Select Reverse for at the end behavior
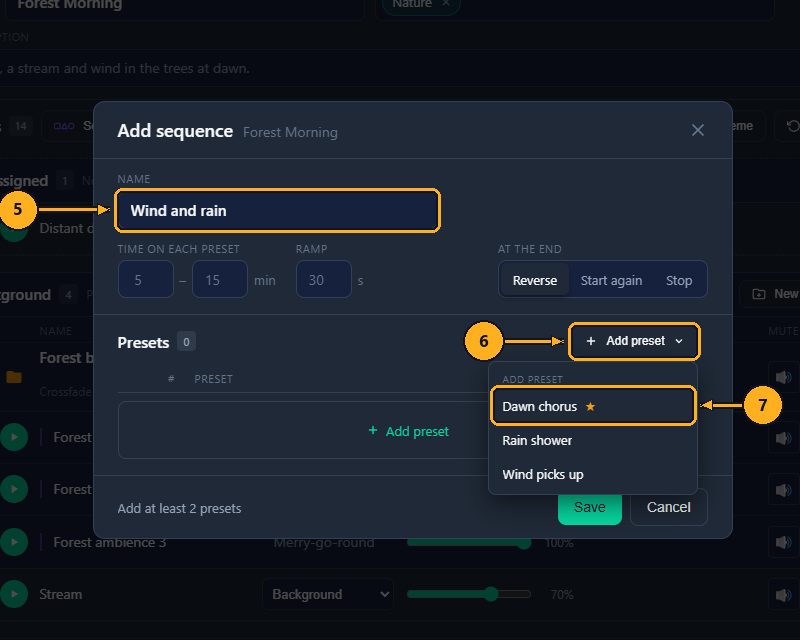The height and width of the screenshot is (640, 800). coord(535,280)
